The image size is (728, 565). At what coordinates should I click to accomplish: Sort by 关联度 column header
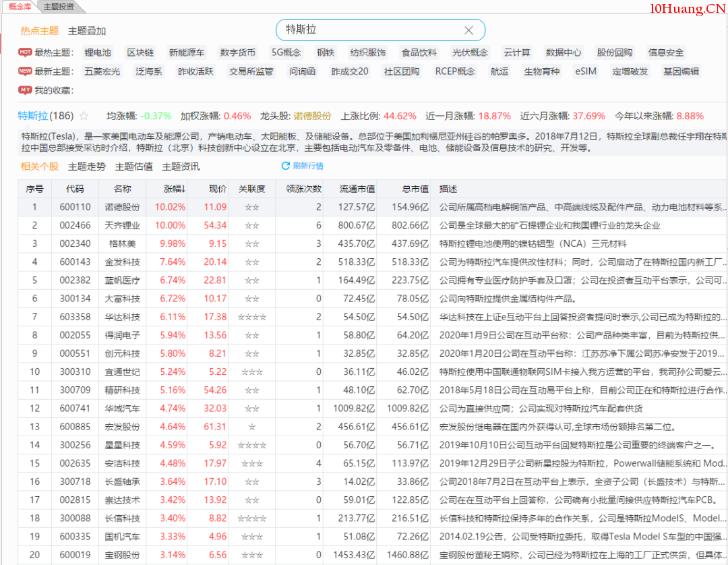click(x=251, y=189)
